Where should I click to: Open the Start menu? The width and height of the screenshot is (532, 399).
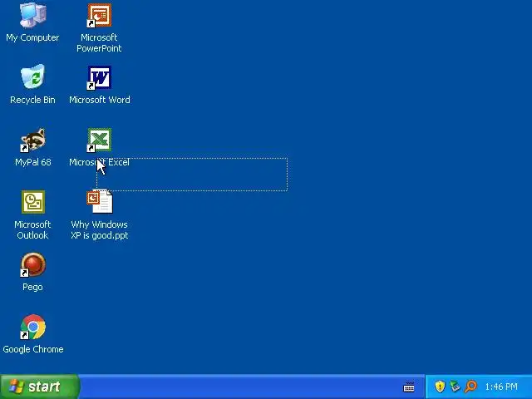tap(40, 387)
